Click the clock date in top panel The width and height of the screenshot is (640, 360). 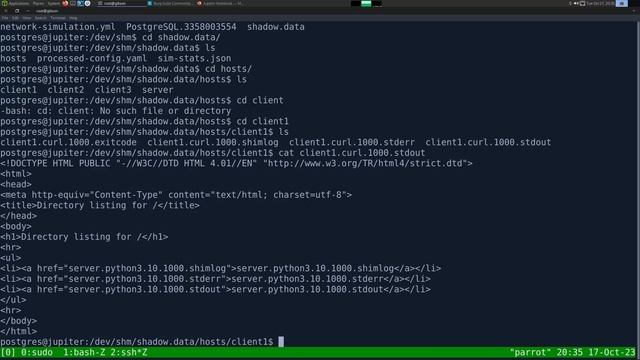click(x=600, y=3)
